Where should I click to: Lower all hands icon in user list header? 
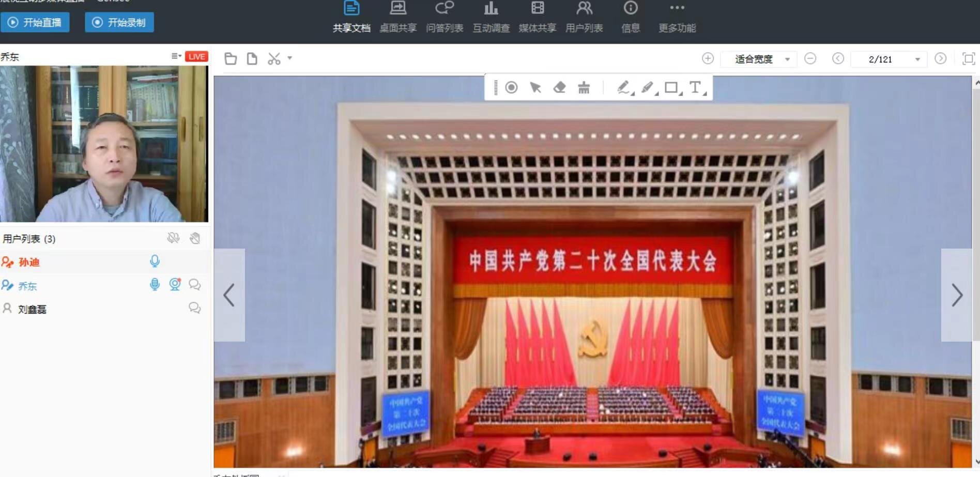195,238
